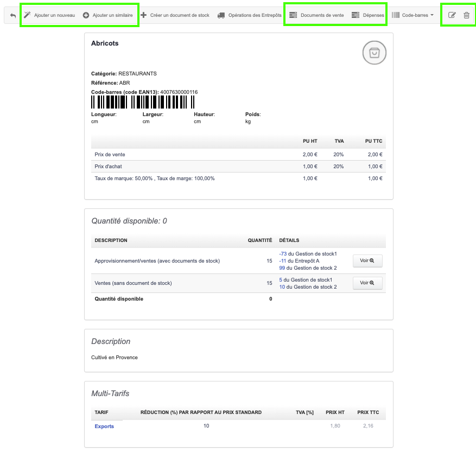The height and width of the screenshot is (452, 476).
Task: Open Documents de vente from the toolbar
Action: tap(318, 15)
